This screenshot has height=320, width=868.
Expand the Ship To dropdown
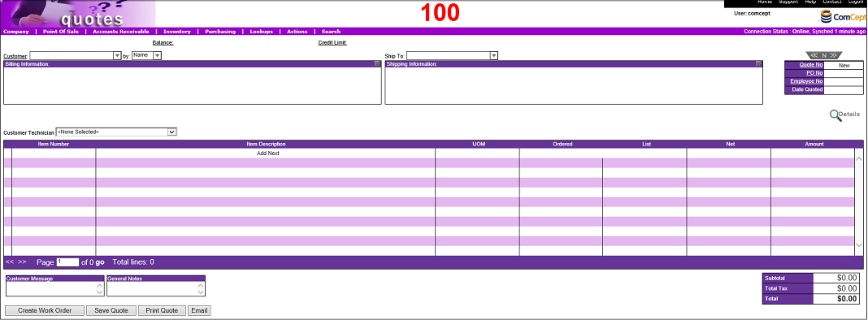[494, 55]
